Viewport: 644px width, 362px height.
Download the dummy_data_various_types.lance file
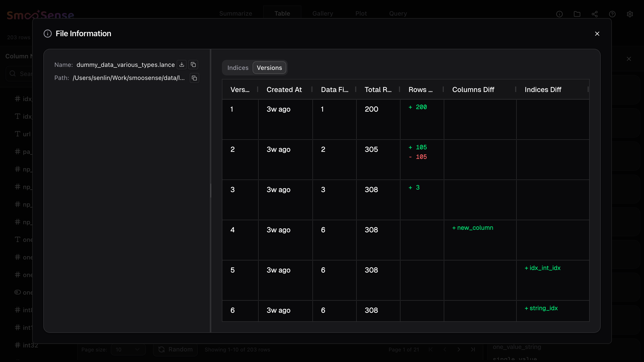[x=182, y=65]
